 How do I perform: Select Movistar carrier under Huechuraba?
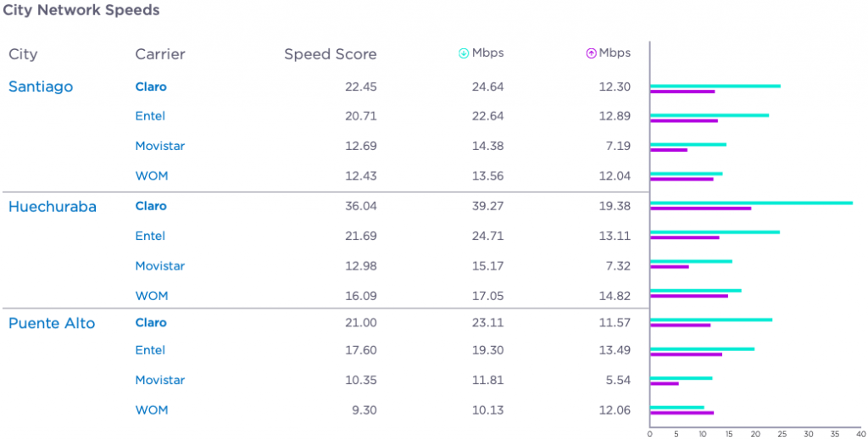[x=160, y=266]
